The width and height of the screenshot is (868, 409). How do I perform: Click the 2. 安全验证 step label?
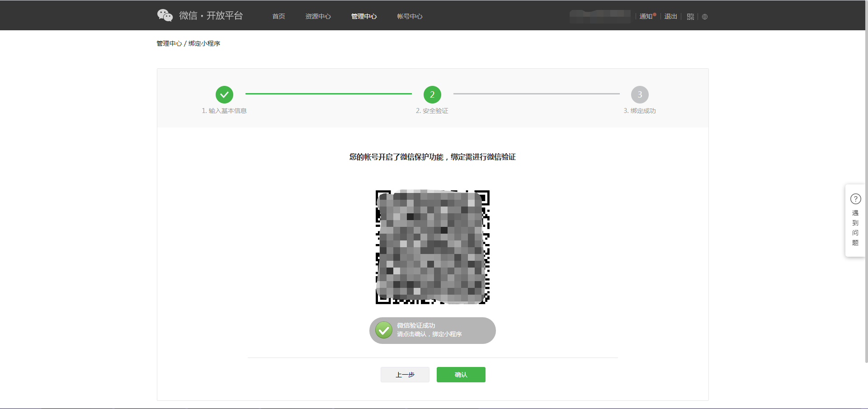click(432, 111)
